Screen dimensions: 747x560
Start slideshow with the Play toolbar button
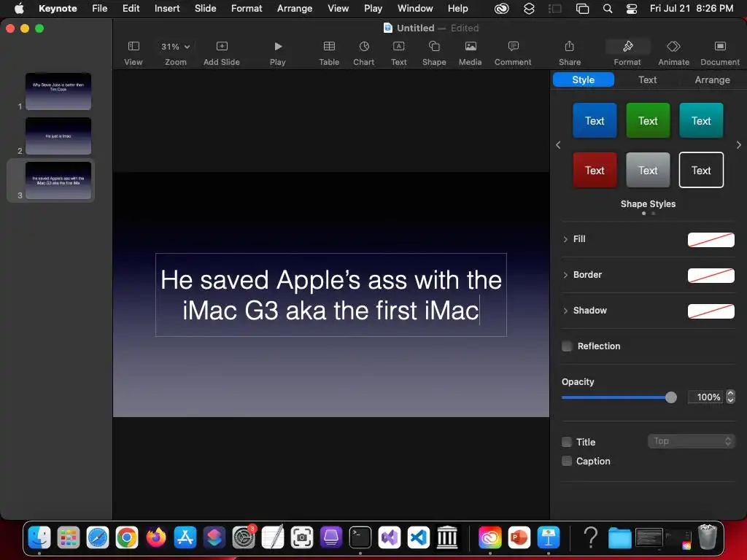278,46
